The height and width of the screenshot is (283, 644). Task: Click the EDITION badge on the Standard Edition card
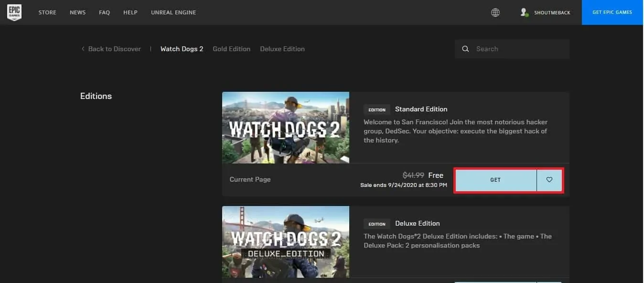(x=377, y=109)
